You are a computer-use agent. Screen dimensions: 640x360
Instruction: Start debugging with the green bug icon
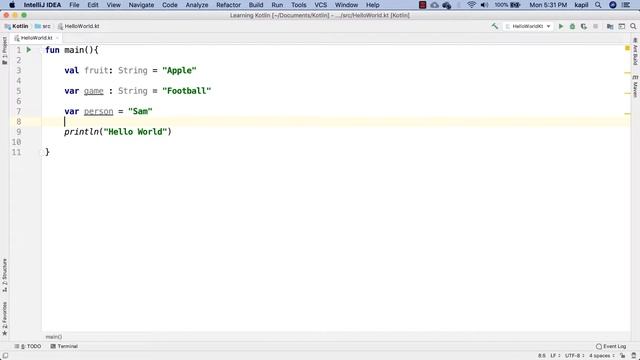(x=572, y=26)
